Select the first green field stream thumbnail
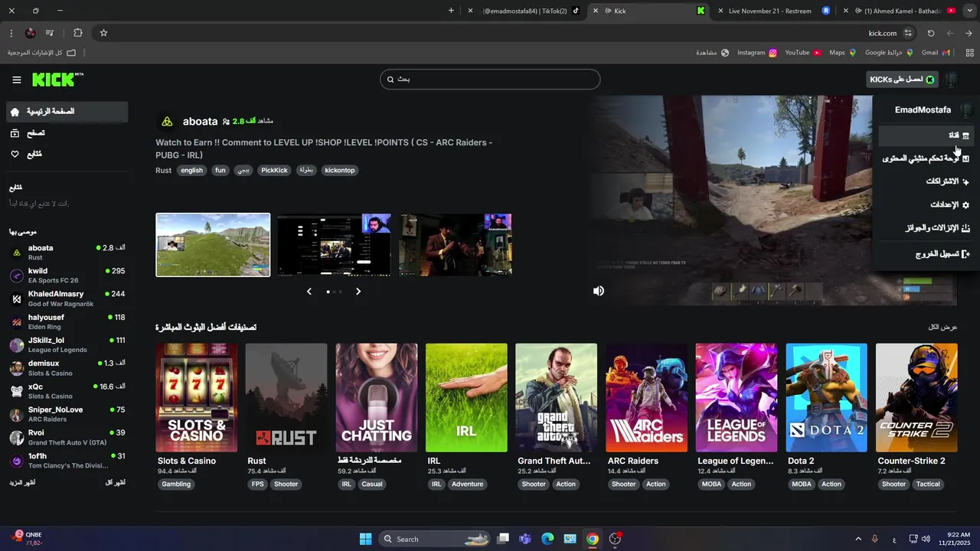The width and height of the screenshot is (980, 551). coord(213,245)
